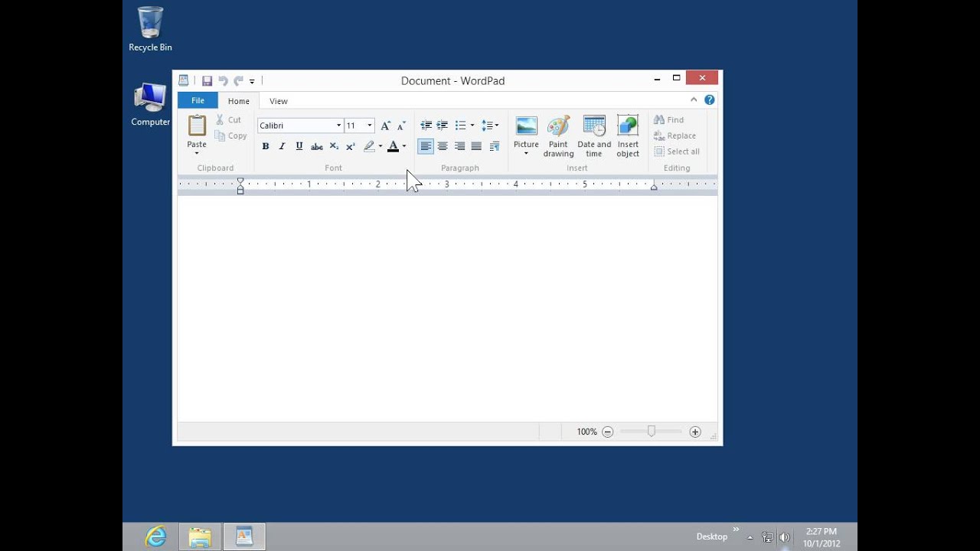This screenshot has width=980, height=551.
Task: Toggle Italic formatting
Action: (x=282, y=146)
